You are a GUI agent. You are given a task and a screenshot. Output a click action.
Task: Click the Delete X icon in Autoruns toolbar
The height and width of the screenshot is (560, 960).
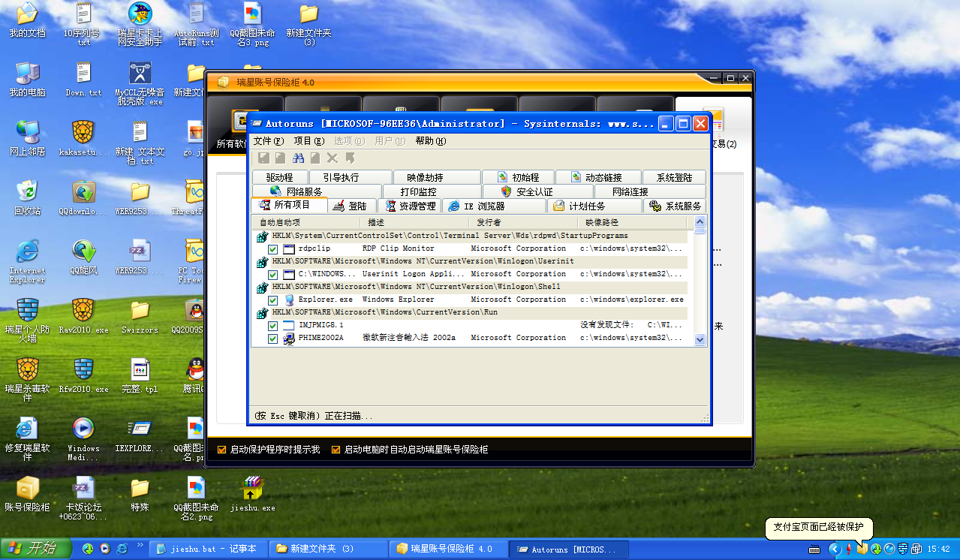point(332,158)
